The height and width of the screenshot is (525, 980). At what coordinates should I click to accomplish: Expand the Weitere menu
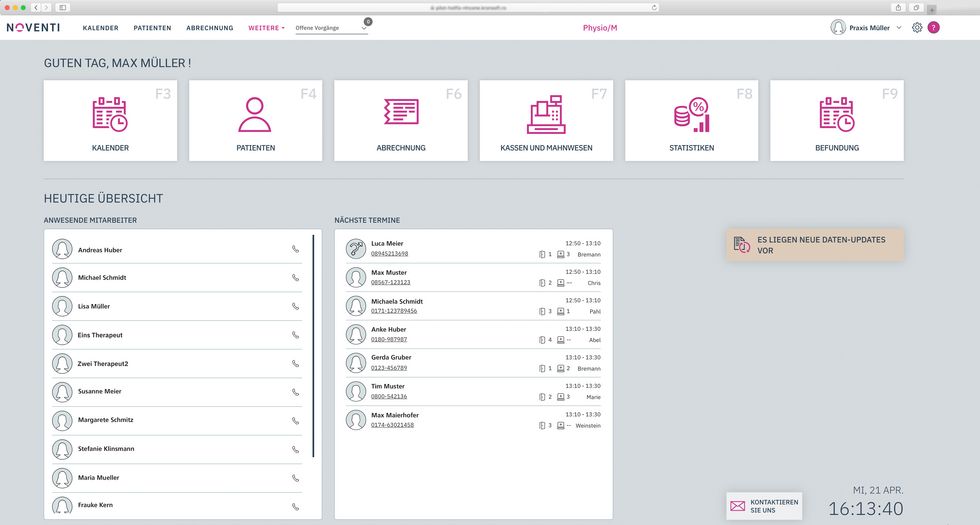click(266, 28)
